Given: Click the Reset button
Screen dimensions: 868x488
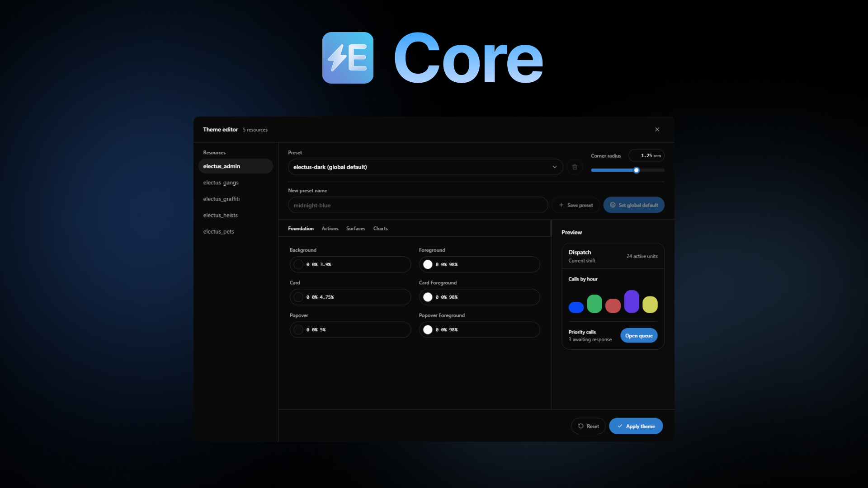Looking at the screenshot, I should [588, 426].
